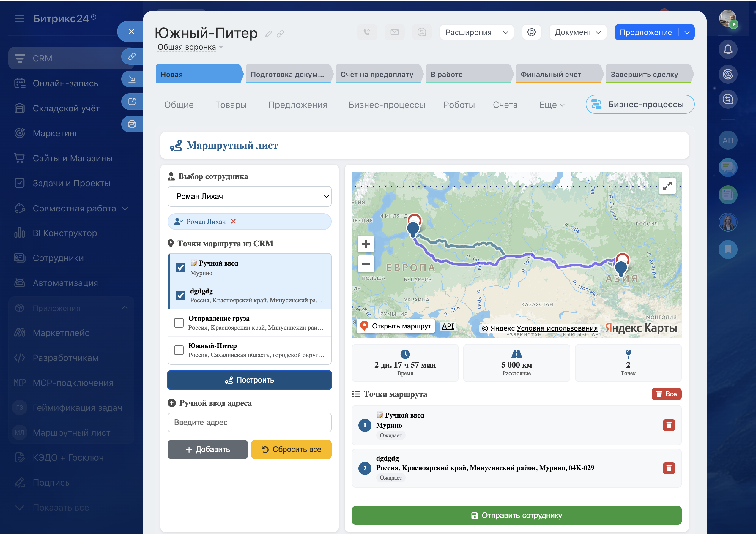Screen dimensions: 756x534
Task: Open the settings gear in deal header
Action: [531, 32]
